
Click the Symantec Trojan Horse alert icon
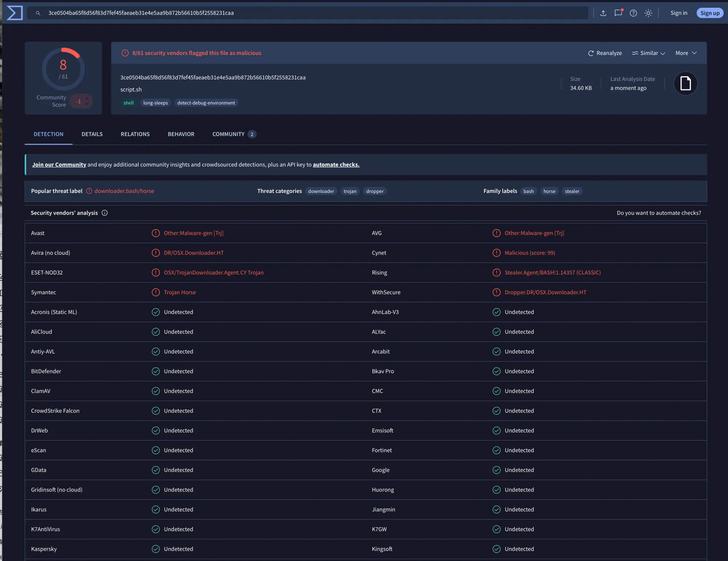(x=156, y=292)
